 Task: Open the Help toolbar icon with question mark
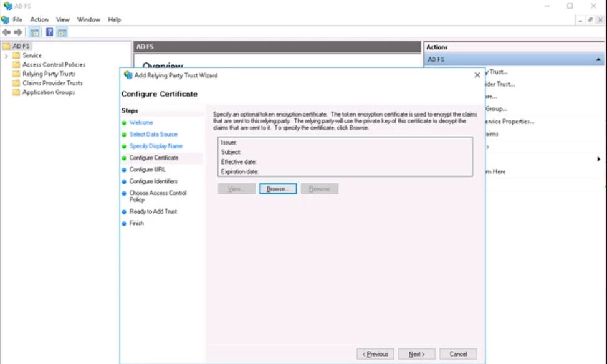click(x=50, y=32)
